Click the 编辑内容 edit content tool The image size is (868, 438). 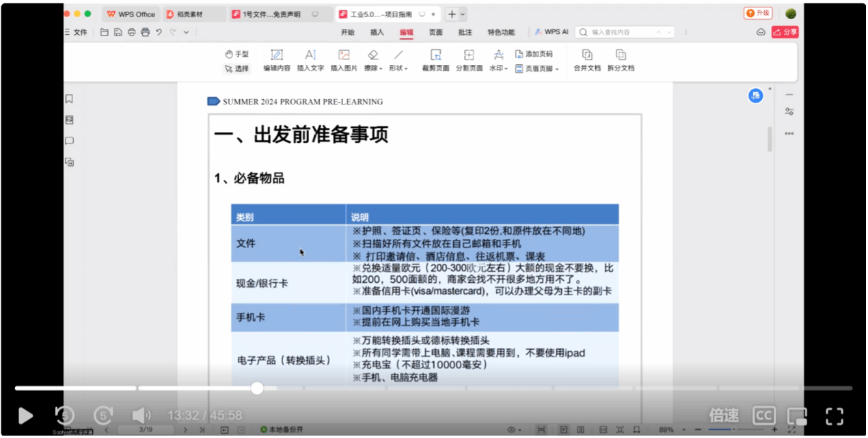tap(277, 60)
